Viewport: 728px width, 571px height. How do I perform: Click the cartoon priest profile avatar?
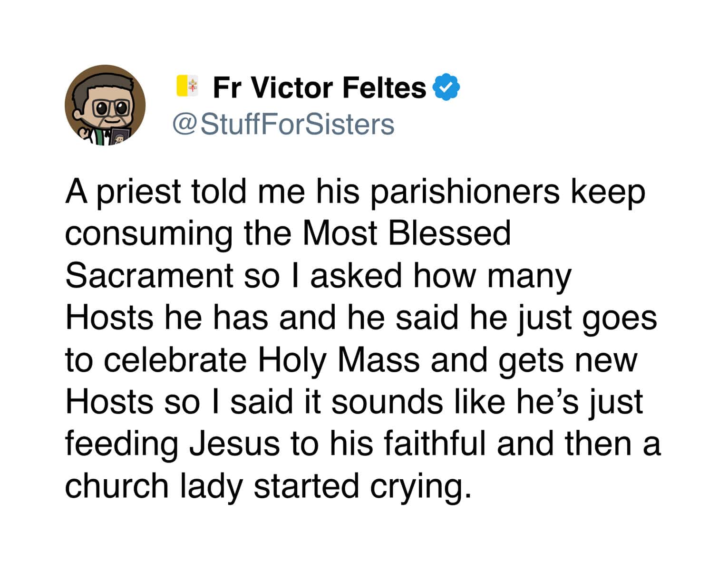pos(105,105)
